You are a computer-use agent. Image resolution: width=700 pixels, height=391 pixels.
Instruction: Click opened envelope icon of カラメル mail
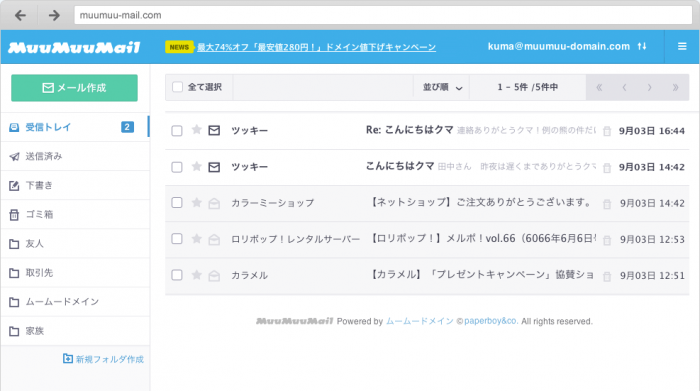(x=214, y=275)
